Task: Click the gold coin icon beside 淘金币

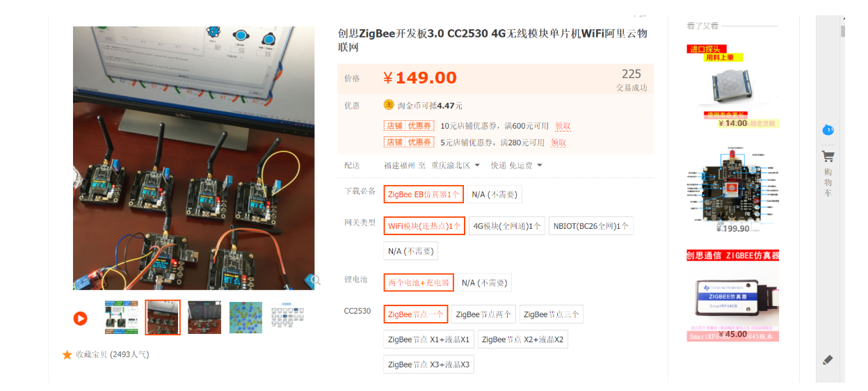Action: (x=389, y=105)
